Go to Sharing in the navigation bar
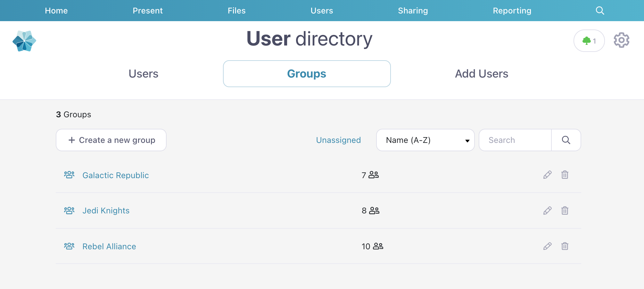 [x=413, y=11]
